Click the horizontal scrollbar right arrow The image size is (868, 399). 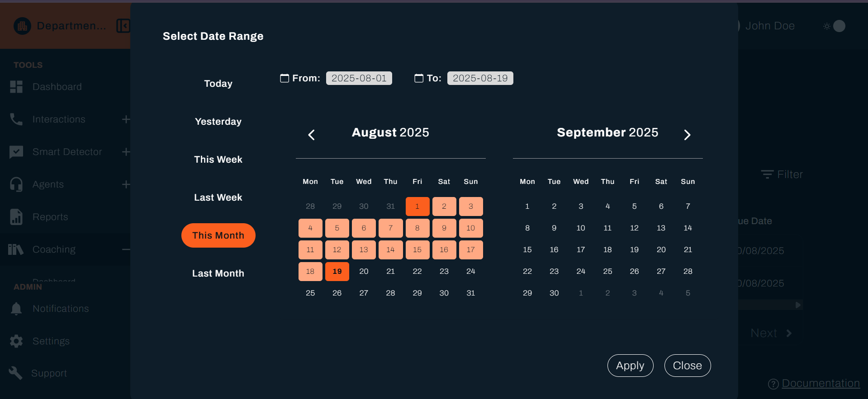[x=798, y=305]
